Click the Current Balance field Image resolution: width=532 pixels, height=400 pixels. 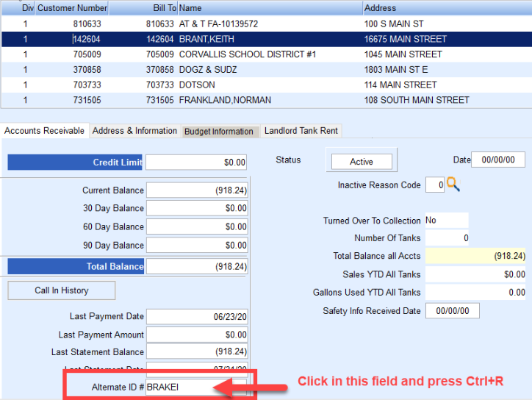(x=197, y=190)
